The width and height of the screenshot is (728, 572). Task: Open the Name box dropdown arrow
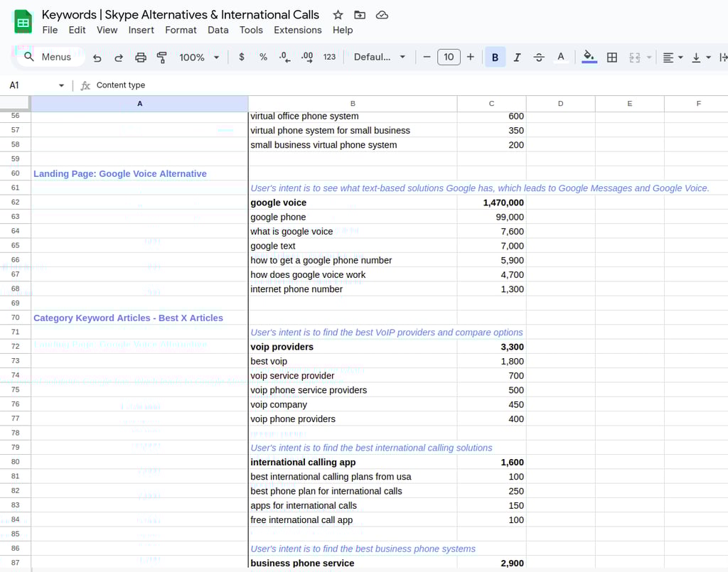pos(61,85)
